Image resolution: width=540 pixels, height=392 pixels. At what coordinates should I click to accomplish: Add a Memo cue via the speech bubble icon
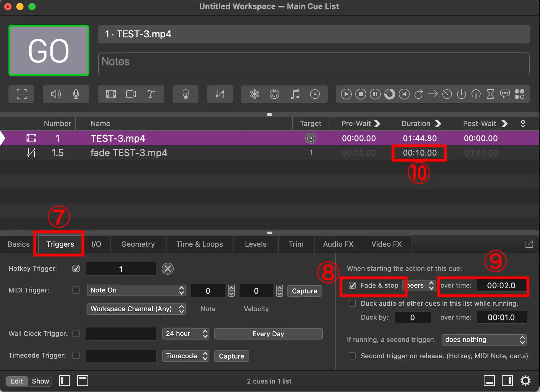point(505,94)
